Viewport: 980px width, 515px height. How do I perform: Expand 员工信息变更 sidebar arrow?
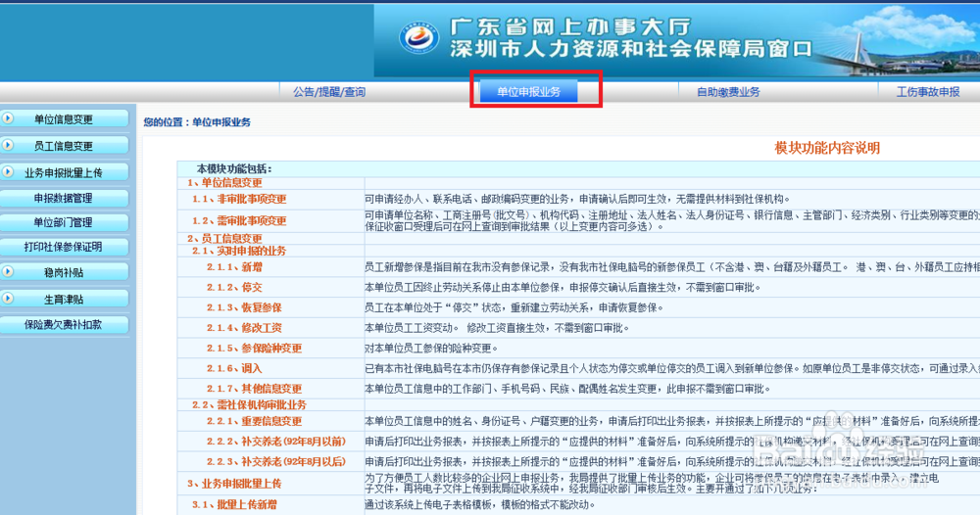[8, 145]
